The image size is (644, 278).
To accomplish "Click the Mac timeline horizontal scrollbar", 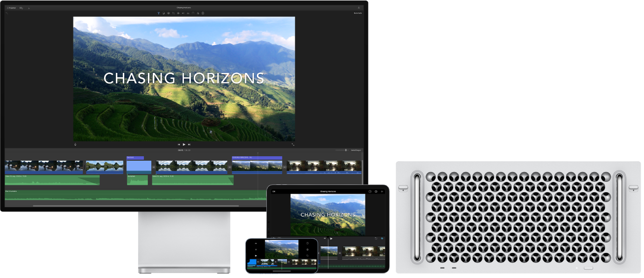I will [137, 206].
